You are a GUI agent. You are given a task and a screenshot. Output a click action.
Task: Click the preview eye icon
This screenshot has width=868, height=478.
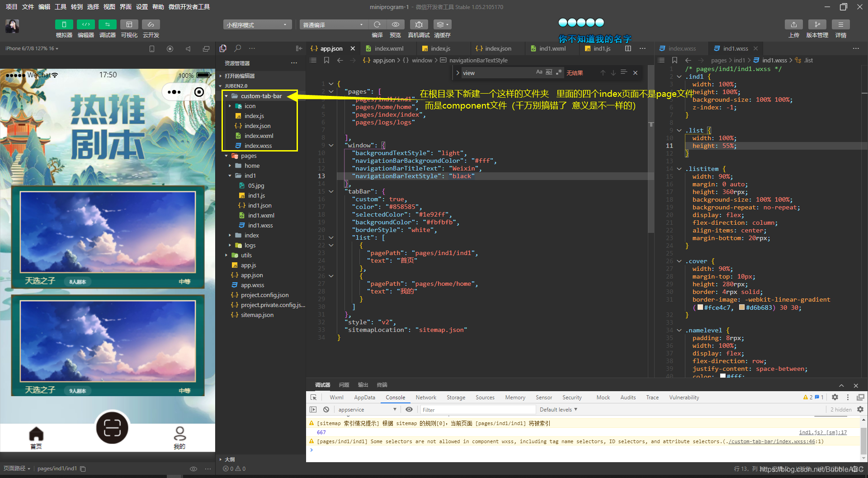396,24
